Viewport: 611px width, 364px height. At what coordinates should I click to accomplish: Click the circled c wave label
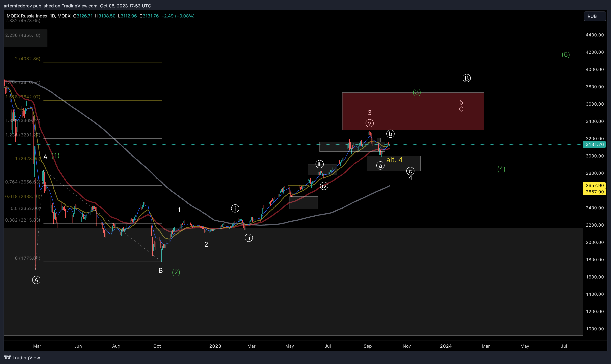point(410,171)
